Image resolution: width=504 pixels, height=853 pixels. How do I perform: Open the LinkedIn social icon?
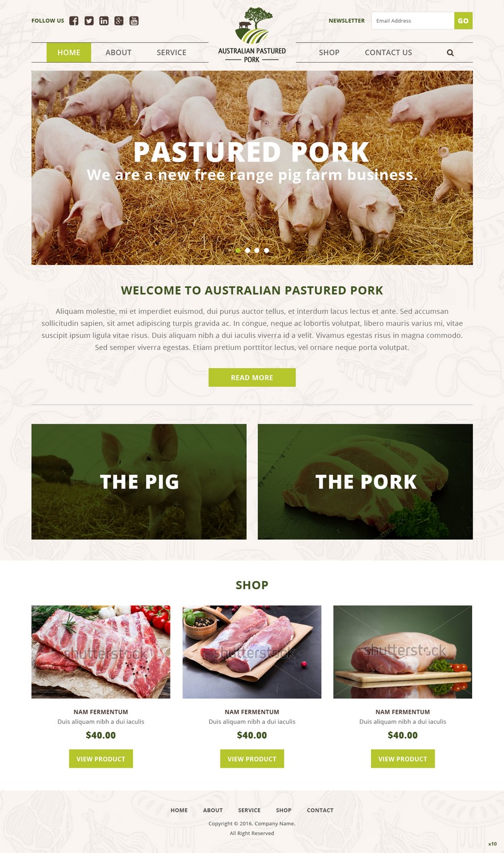tap(104, 21)
